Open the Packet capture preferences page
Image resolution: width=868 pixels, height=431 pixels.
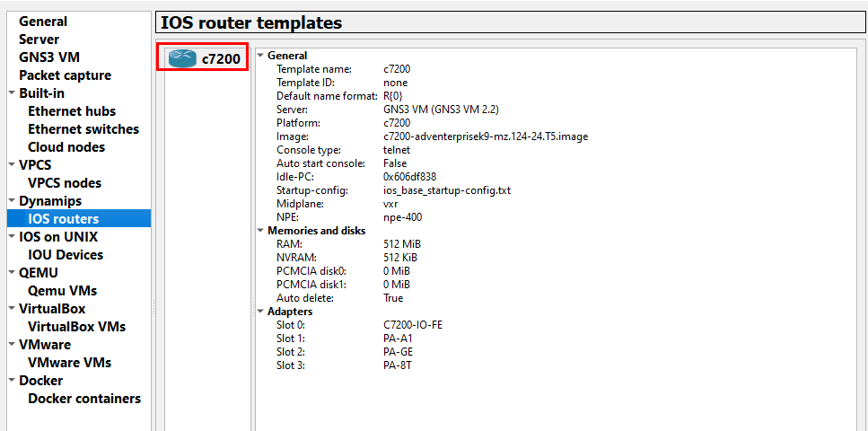point(65,75)
